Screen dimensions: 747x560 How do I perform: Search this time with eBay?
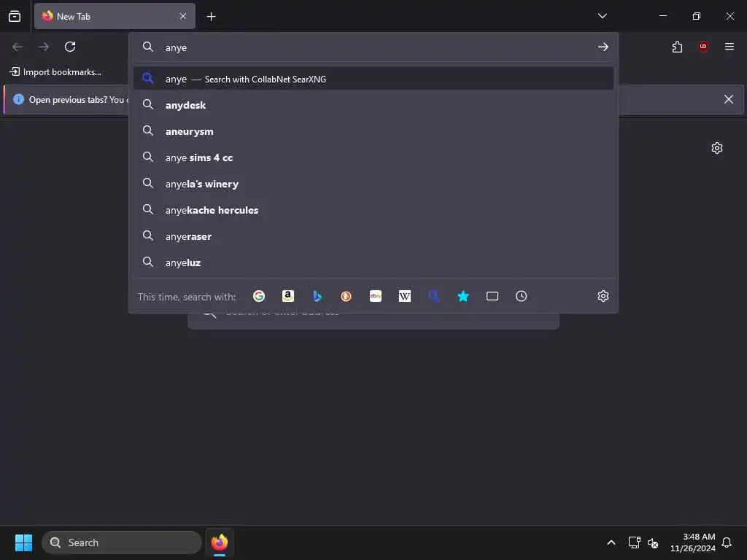376,296
